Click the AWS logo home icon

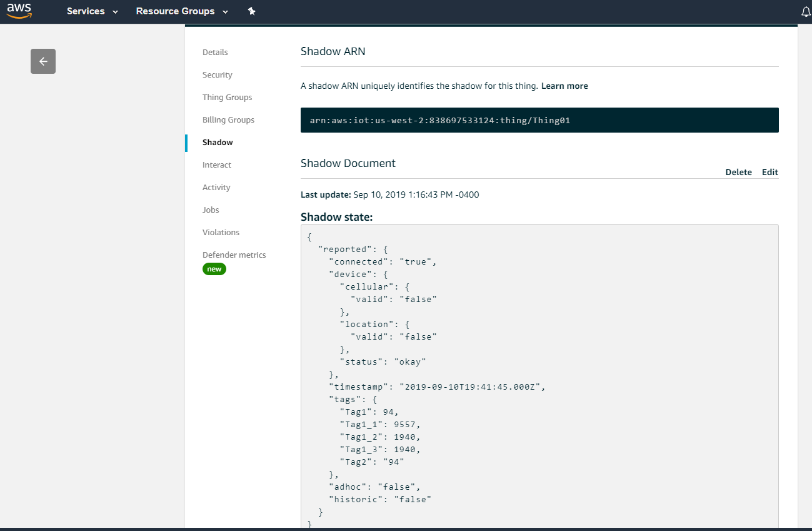[19, 11]
